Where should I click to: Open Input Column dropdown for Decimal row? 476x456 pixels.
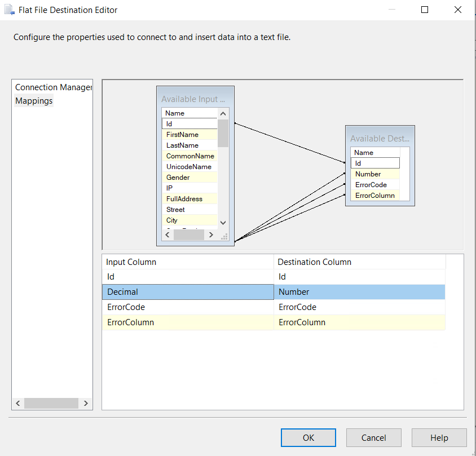(188, 292)
